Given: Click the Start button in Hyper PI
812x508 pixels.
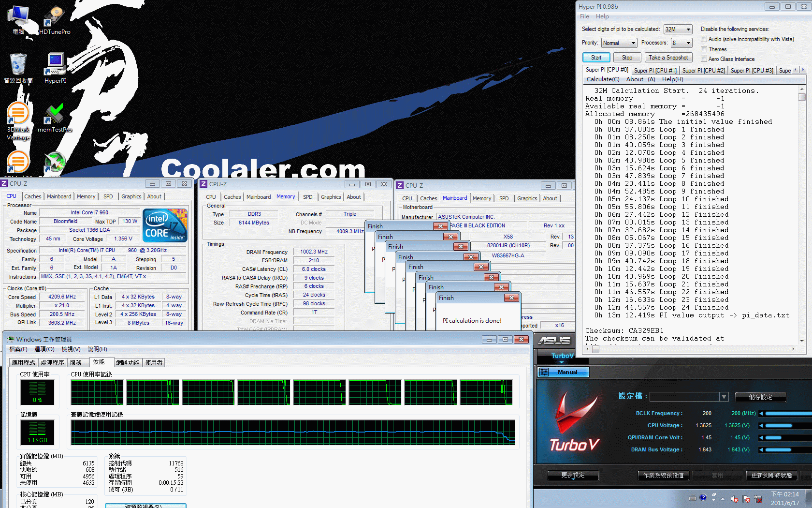Looking at the screenshot, I should pyautogui.click(x=596, y=58).
